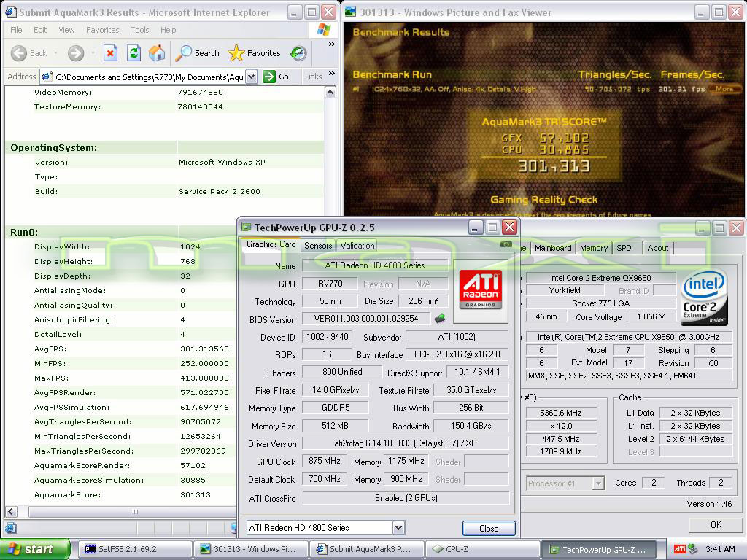Click the horizontal scrollbar left arrow in IE
Viewport: 747px width, 560px height.
pos(11,512)
